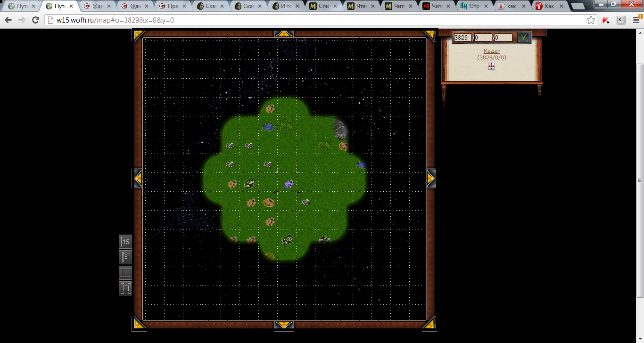
Task: Switch to the И то tab
Action: click(286, 7)
